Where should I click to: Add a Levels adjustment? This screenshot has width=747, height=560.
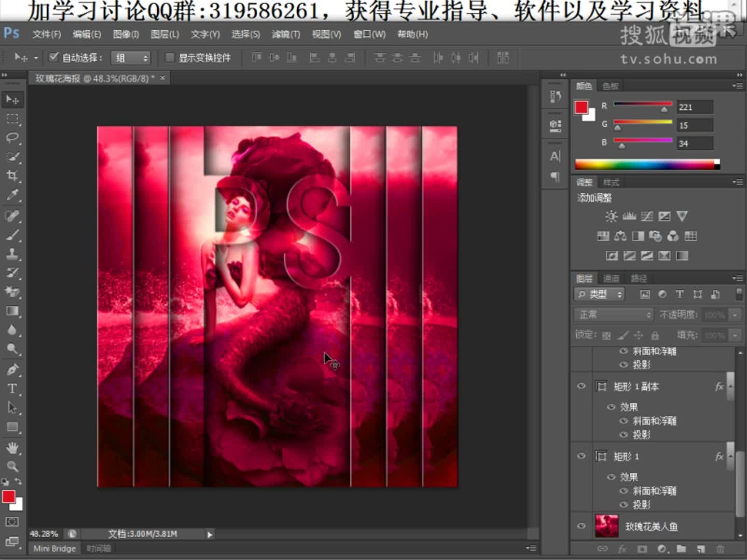tap(629, 216)
